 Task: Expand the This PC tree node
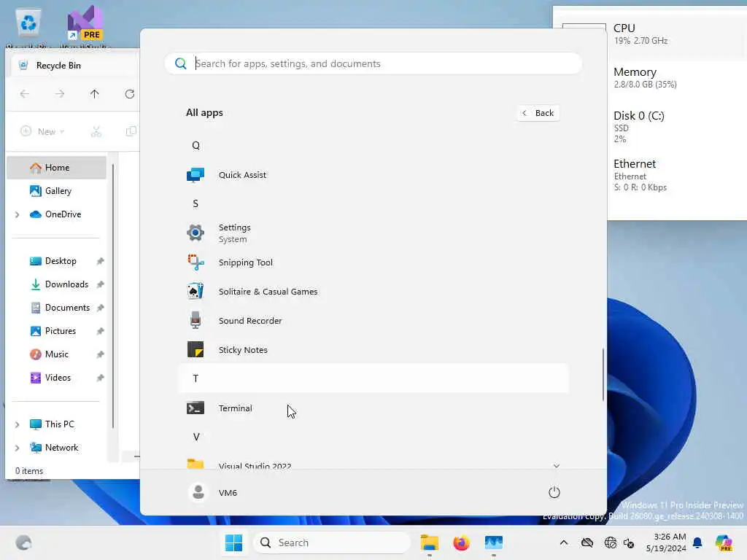point(18,424)
